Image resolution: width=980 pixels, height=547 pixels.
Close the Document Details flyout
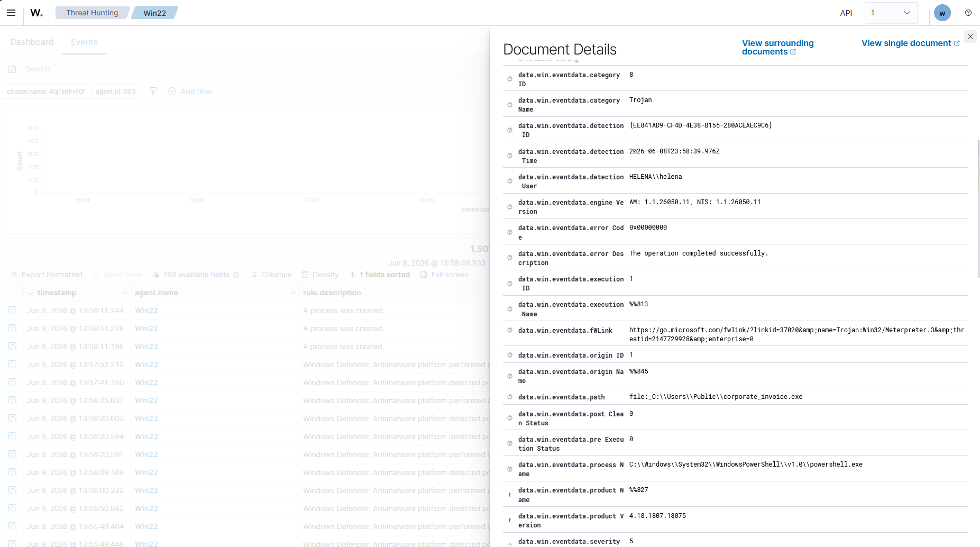[x=970, y=37]
